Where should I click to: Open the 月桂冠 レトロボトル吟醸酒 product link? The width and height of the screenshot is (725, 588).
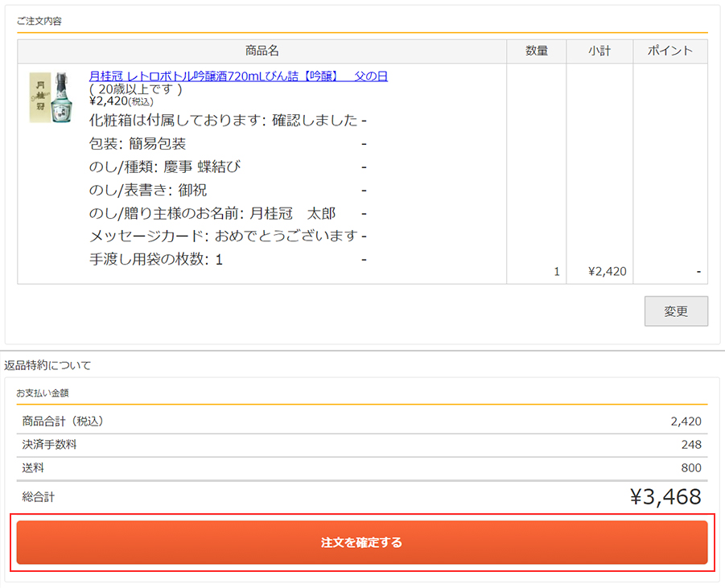238,76
